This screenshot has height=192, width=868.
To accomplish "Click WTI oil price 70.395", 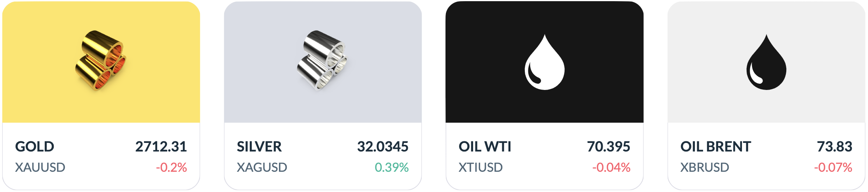I will coord(608,147).
